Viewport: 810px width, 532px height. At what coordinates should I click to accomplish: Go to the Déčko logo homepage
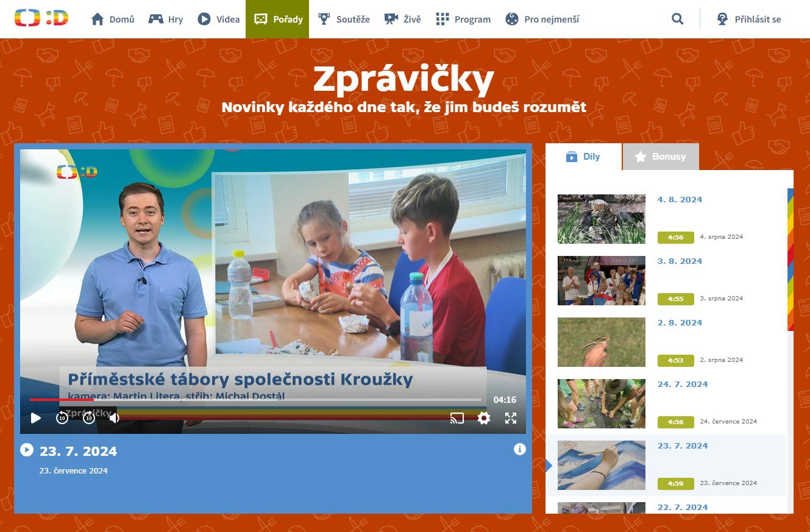(x=41, y=19)
